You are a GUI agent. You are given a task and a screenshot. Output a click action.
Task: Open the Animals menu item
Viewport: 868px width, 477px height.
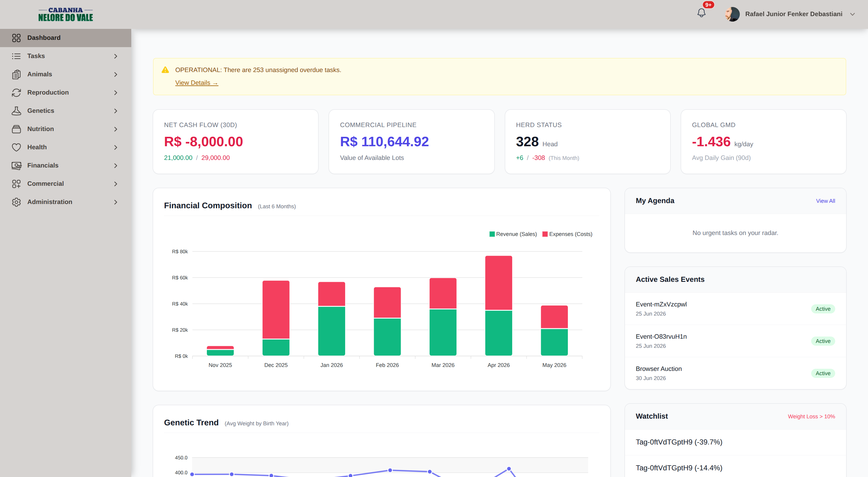click(x=66, y=74)
